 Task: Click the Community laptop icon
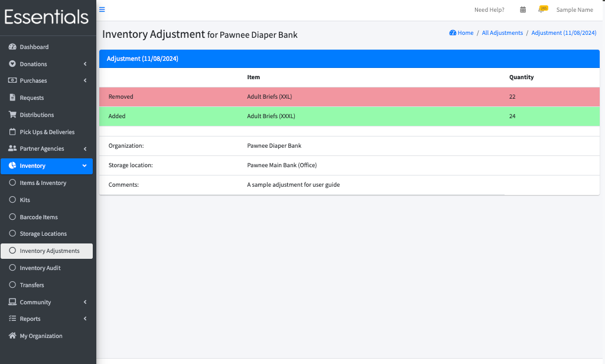pos(12,302)
